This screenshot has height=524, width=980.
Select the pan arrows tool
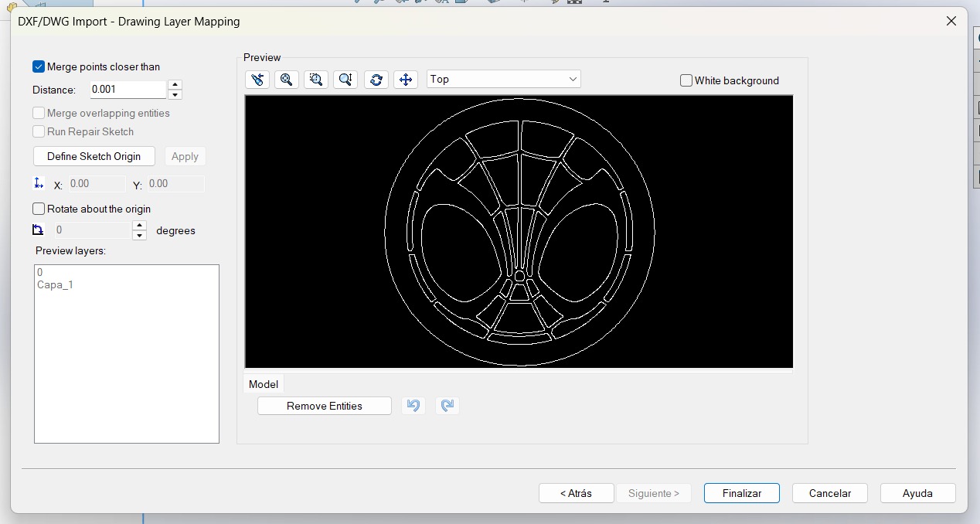click(406, 79)
